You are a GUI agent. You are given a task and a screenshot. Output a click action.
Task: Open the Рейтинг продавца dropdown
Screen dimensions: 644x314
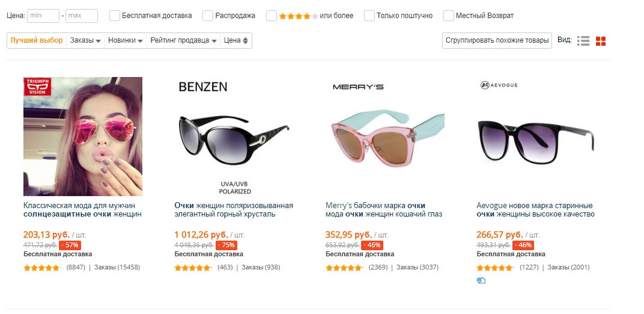(x=183, y=41)
